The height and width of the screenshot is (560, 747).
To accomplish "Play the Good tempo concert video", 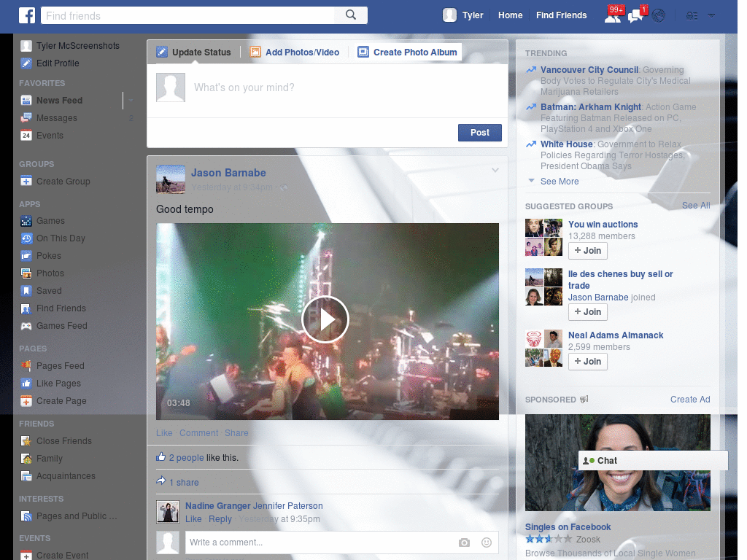I will 326,319.
